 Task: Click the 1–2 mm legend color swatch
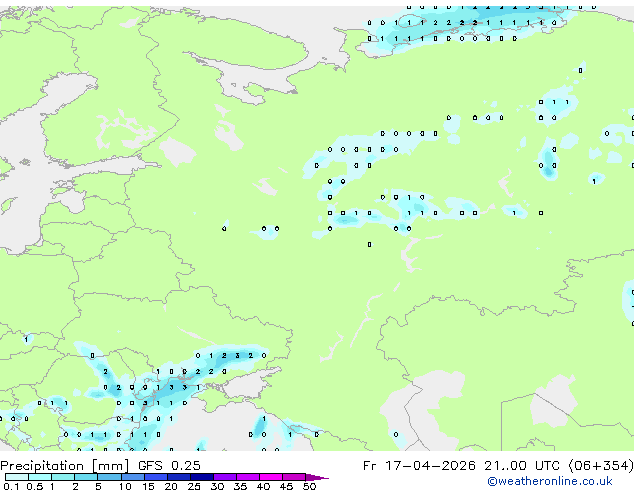click(x=63, y=477)
